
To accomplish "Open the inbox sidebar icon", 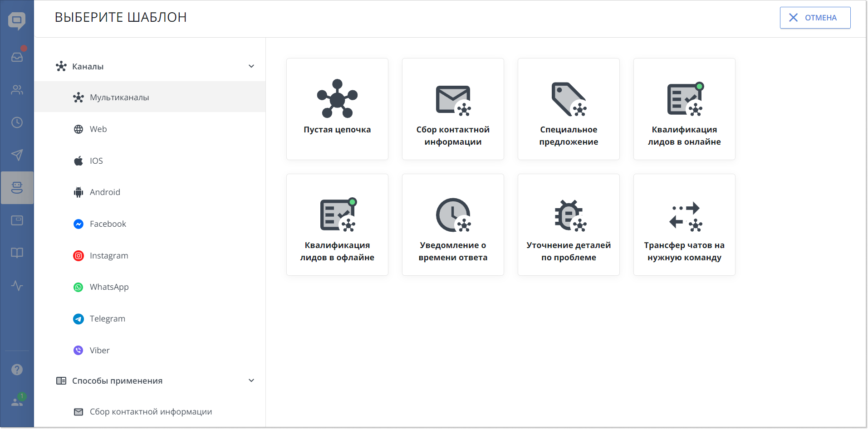I will pyautogui.click(x=17, y=57).
